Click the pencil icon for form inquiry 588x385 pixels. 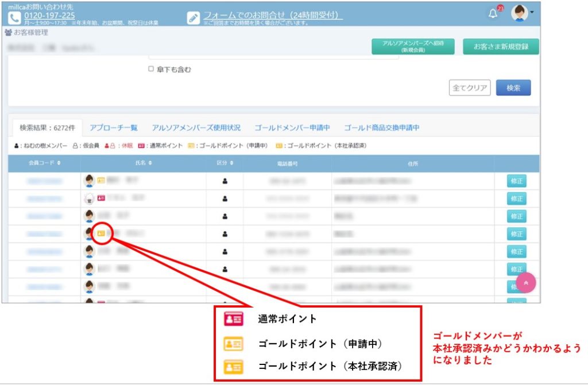[194, 17]
